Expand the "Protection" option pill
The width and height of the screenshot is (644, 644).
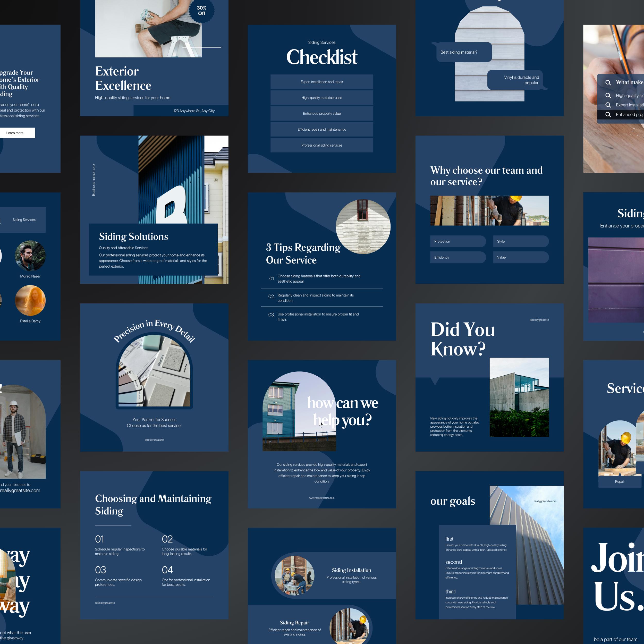458,241
